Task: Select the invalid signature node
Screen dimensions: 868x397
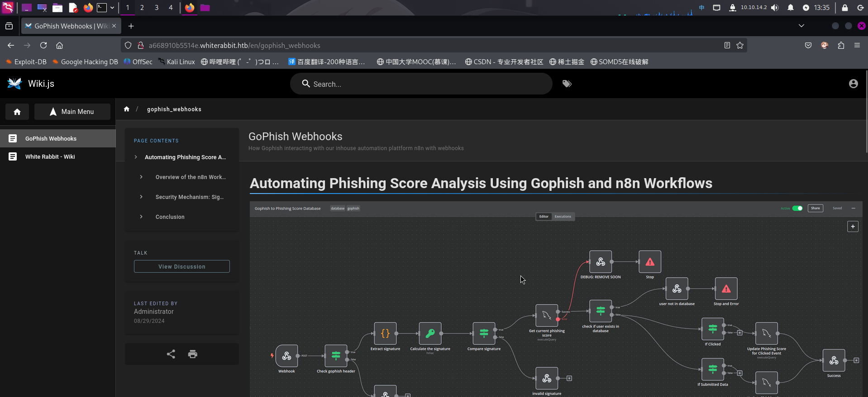Action: [547, 378]
